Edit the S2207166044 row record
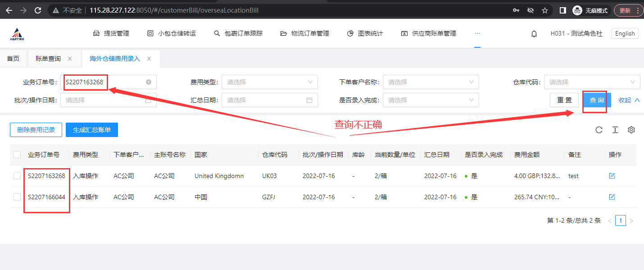This screenshot has width=644, height=270. coord(612,197)
